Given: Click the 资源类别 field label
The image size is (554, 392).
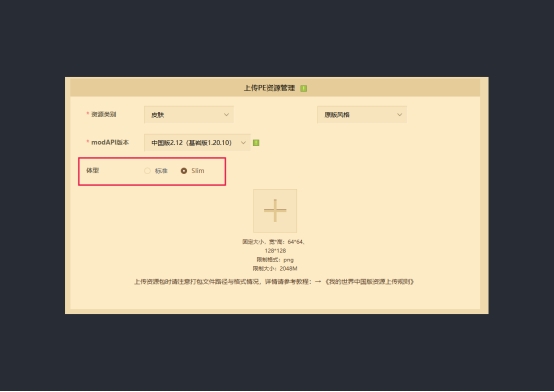Looking at the screenshot, I should 104,114.
